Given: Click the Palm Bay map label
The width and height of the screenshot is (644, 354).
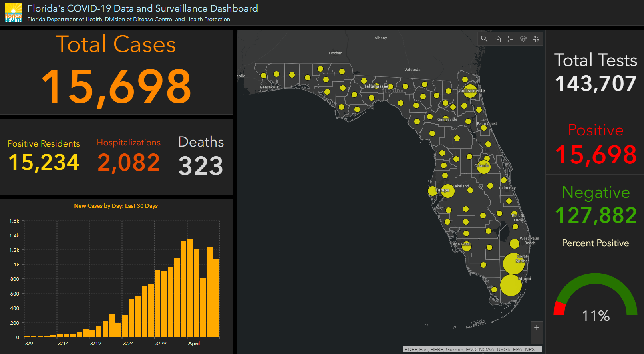Looking at the screenshot, I should point(507,188).
